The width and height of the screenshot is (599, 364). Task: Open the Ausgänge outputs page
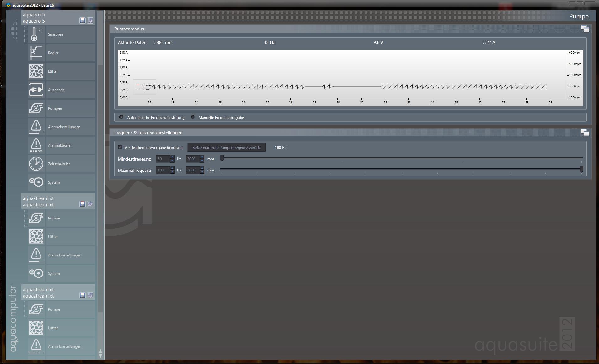coord(61,90)
